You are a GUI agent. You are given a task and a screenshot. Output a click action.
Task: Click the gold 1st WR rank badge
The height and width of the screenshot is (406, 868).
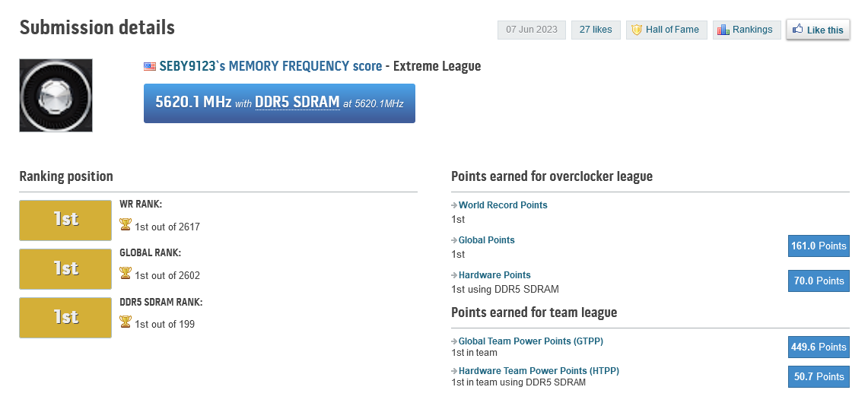point(65,220)
